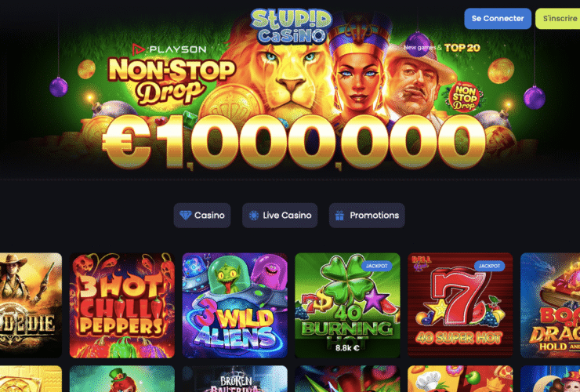The image size is (580, 392).
Task: Click the JACKPOT badge on 40 Super Hot
Action: (489, 266)
